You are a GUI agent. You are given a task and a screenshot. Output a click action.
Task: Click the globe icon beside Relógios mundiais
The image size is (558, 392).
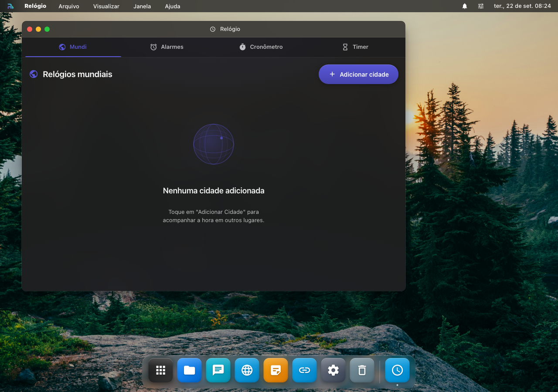tap(34, 74)
